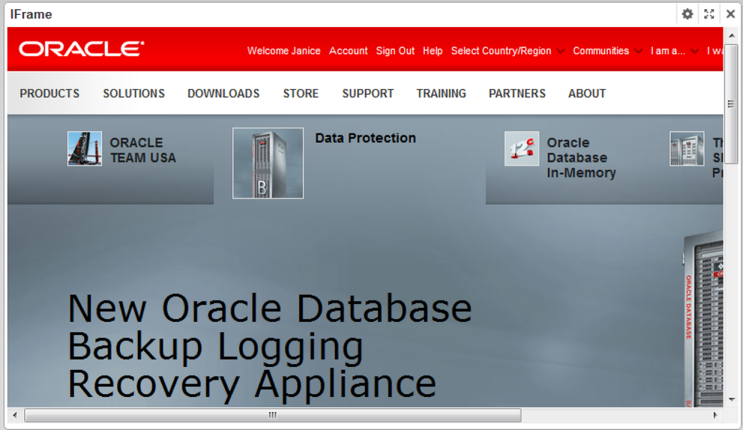The width and height of the screenshot is (743, 430).
Task: Expand the Select Country/Region dropdown
Action: pyautogui.click(x=507, y=51)
